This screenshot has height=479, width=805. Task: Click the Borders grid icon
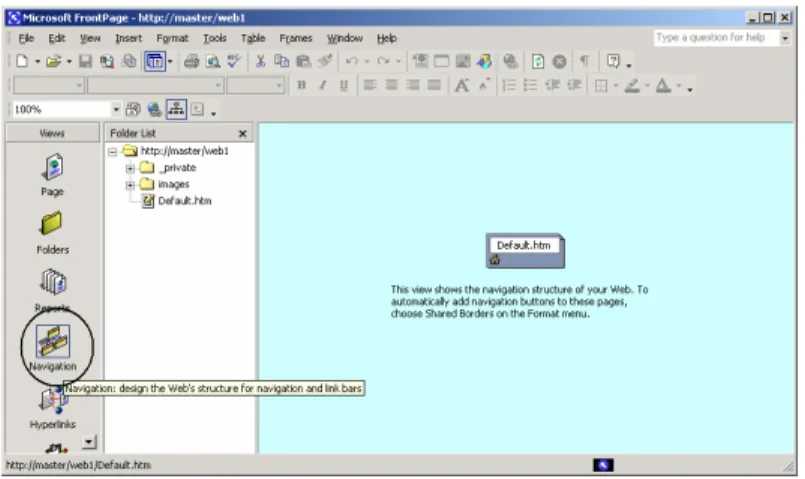point(601,86)
